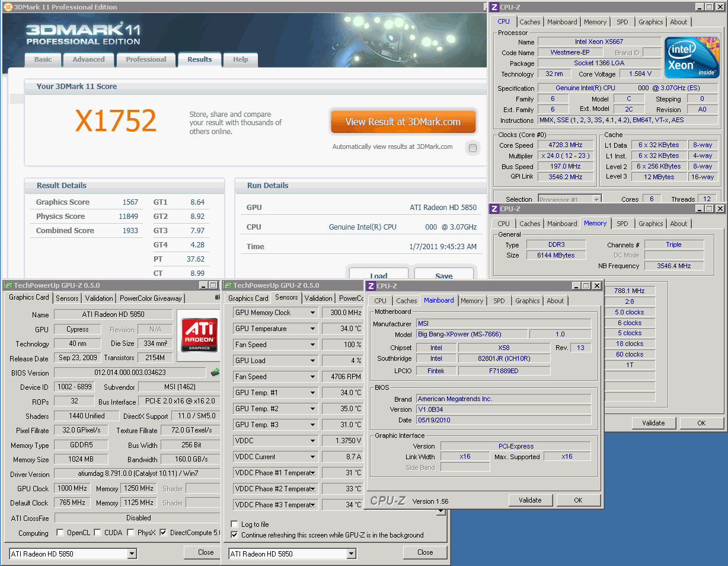This screenshot has height=566, width=728.
Task: Enable the CUDA checkbox in GPU-Z
Action: click(98, 533)
